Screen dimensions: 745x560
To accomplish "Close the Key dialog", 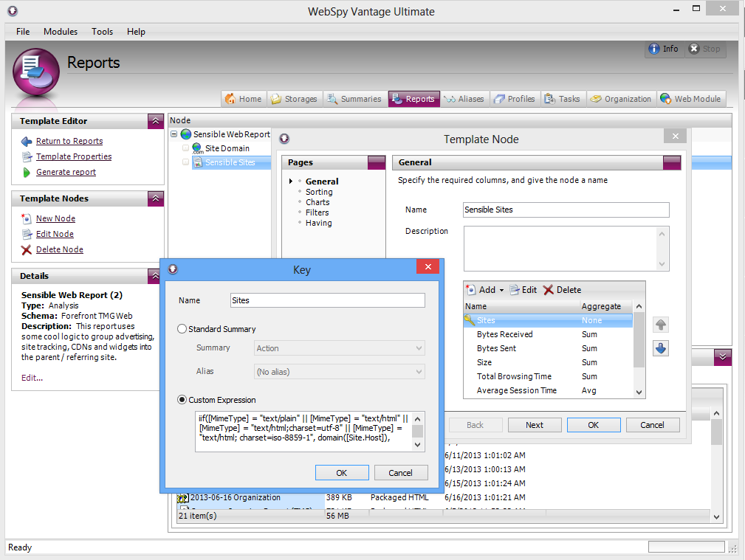I will (428, 266).
